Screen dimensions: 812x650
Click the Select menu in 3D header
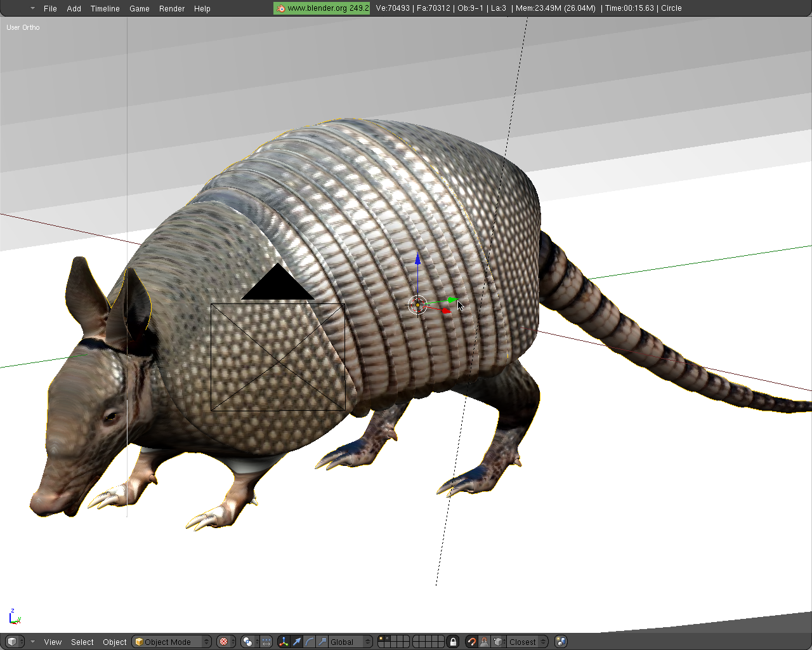(x=82, y=642)
